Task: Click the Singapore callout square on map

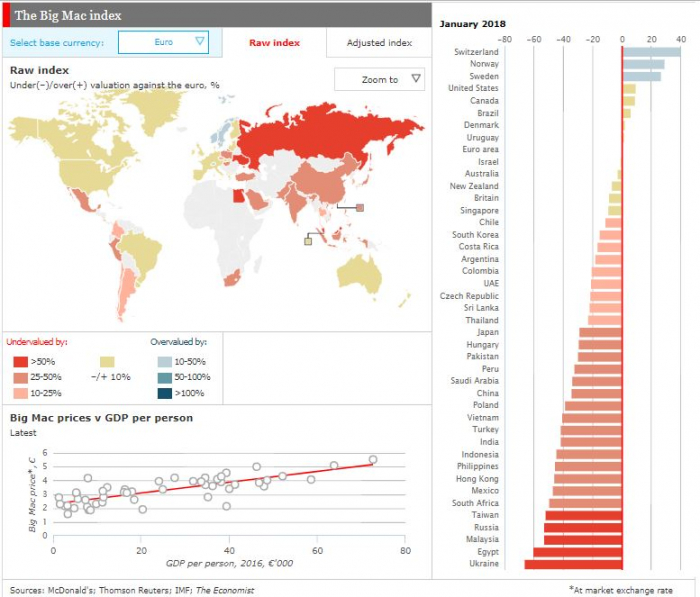Action: coord(308,242)
